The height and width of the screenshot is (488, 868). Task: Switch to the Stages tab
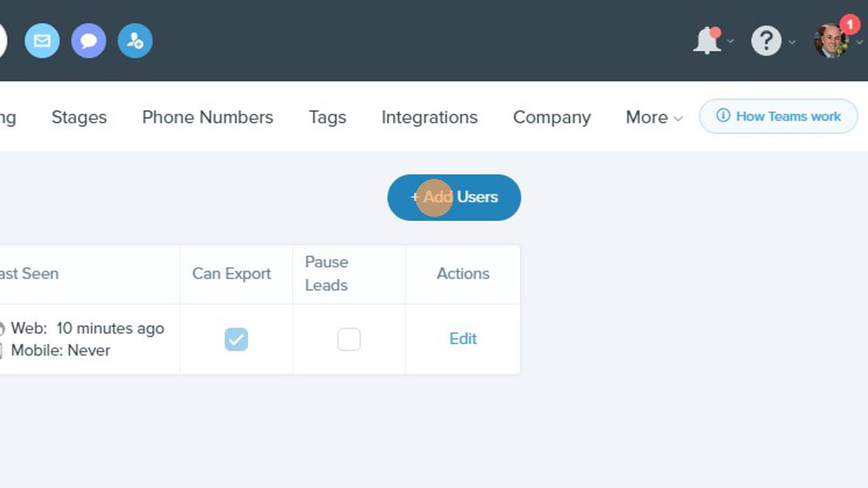79,117
